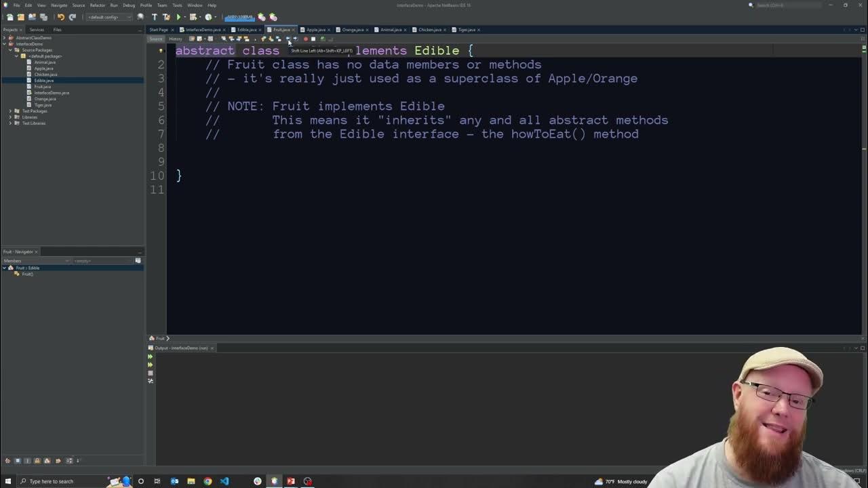868x488 pixels.
Task: Expand the Libraries node
Action: pyautogui.click(x=10, y=117)
